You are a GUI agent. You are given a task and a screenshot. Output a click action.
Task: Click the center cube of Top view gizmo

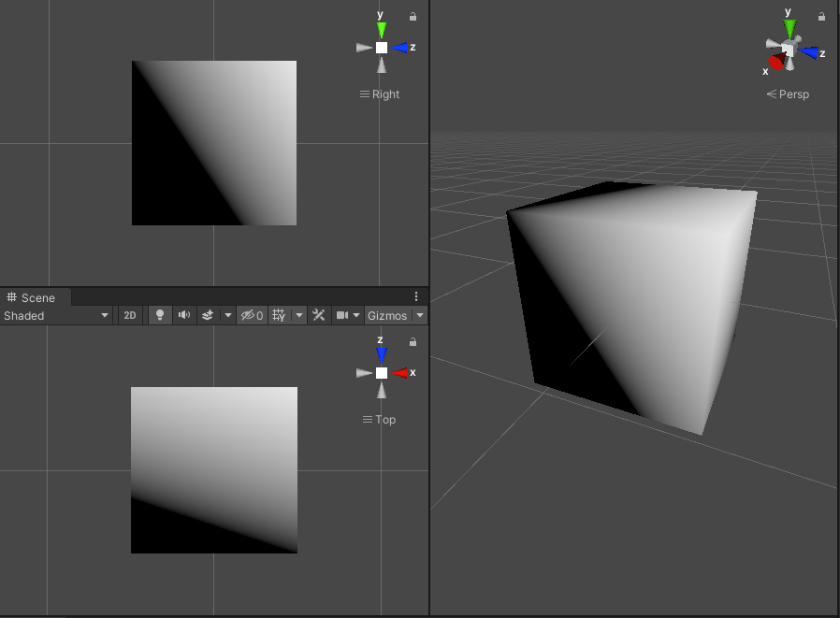[x=382, y=373]
